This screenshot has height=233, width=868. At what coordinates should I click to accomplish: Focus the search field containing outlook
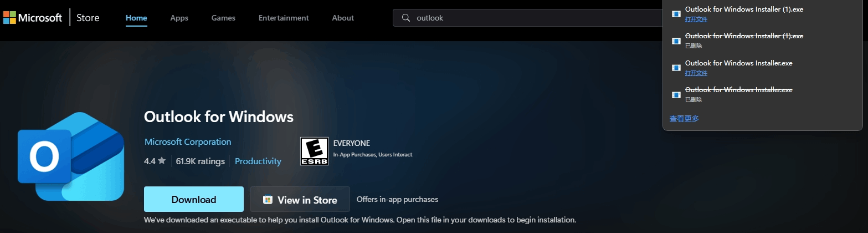pos(527,18)
